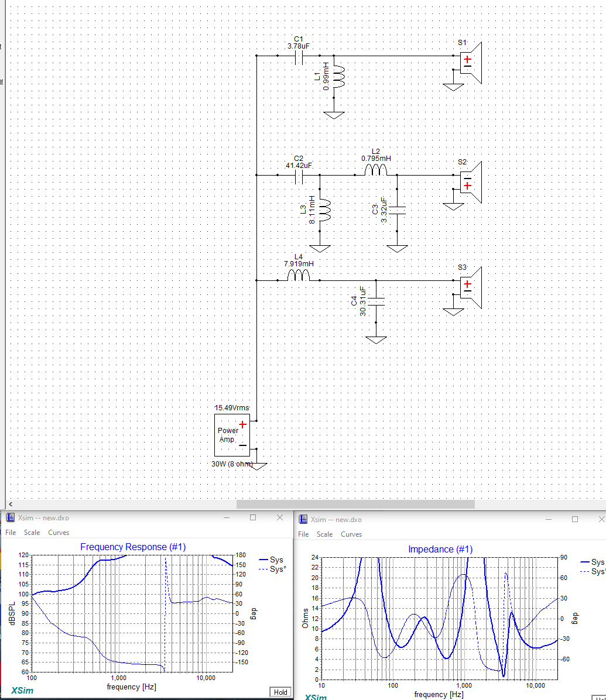This screenshot has height=700, width=606.
Task: Select the C2 41.42uF capacitor symbol
Action: pos(299,176)
